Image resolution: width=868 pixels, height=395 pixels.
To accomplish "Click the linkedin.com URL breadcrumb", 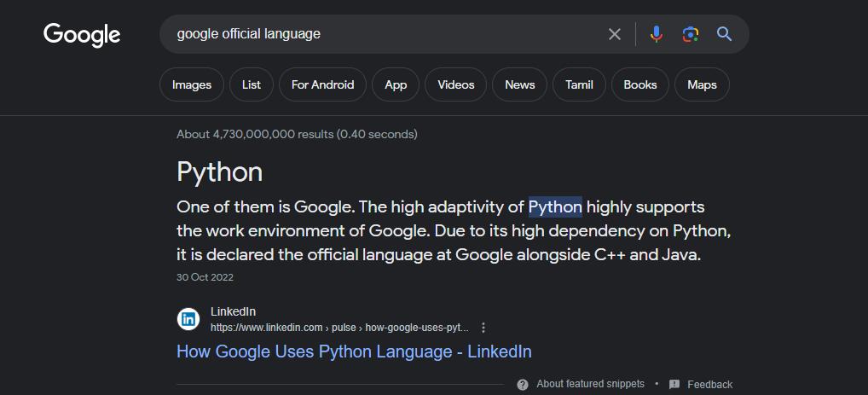I will (x=339, y=328).
